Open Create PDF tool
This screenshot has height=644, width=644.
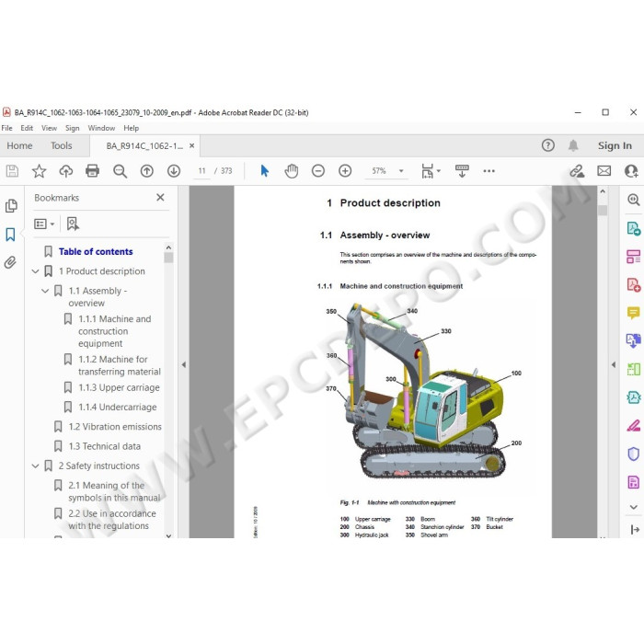[x=633, y=284]
